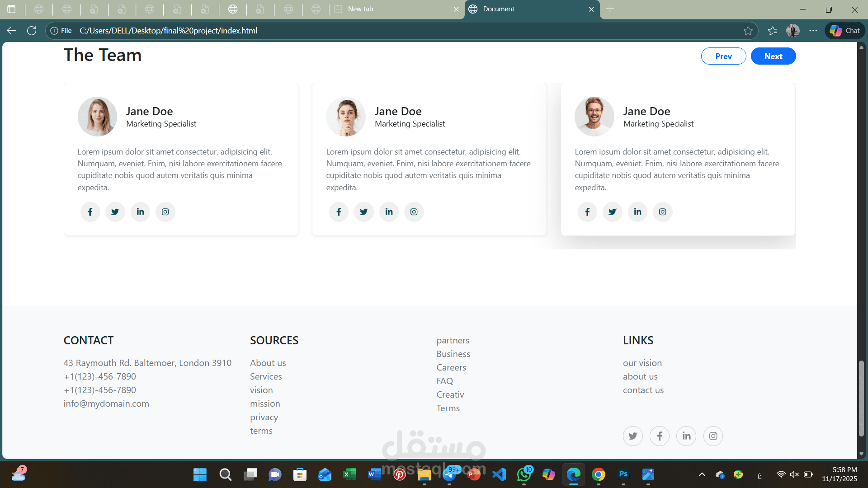Click LinkedIn icon in third team card
The width and height of the screenshot is (868, 488).
[x=637, y=212]
